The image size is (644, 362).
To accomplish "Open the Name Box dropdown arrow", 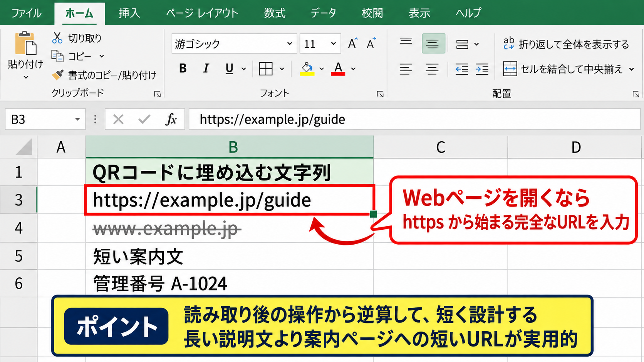I will click(77, 119).
